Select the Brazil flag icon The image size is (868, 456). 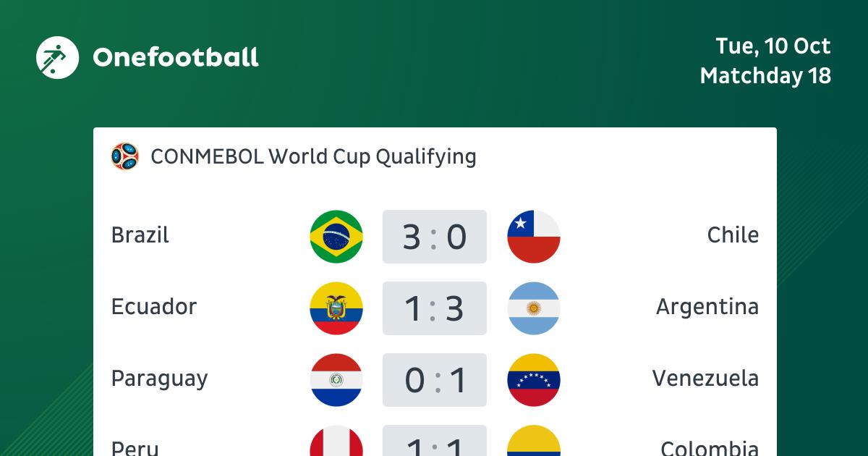336,237
